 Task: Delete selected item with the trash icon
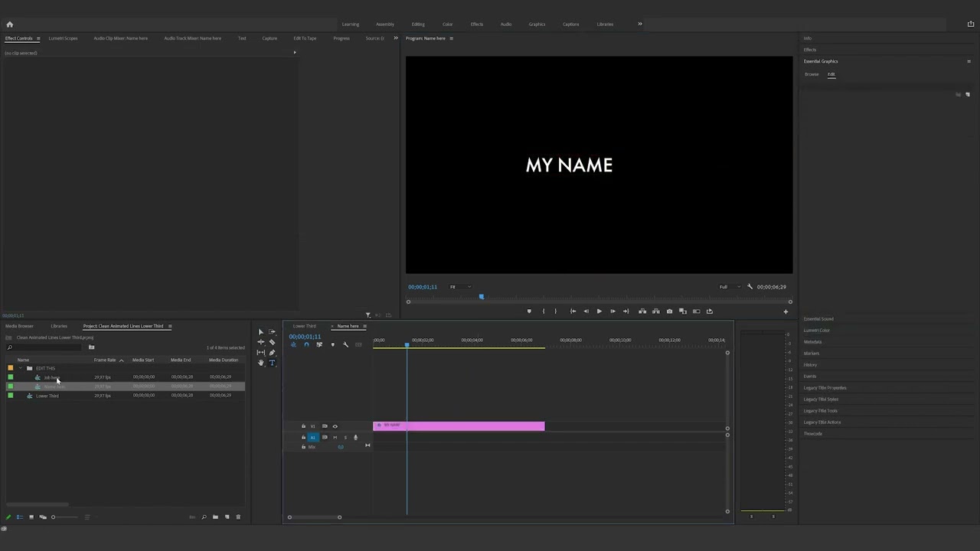coord(238,517)
